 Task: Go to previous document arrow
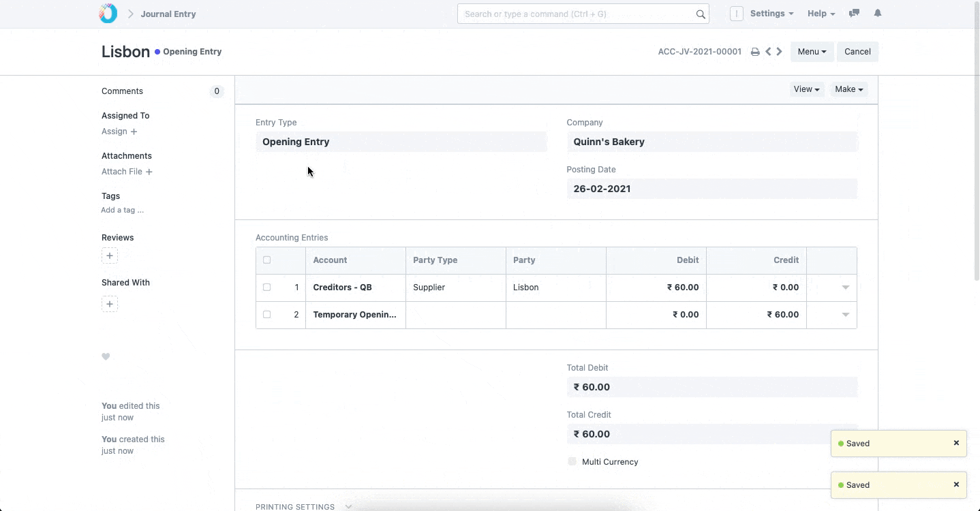pyautogui.click(x=768, y=52)
